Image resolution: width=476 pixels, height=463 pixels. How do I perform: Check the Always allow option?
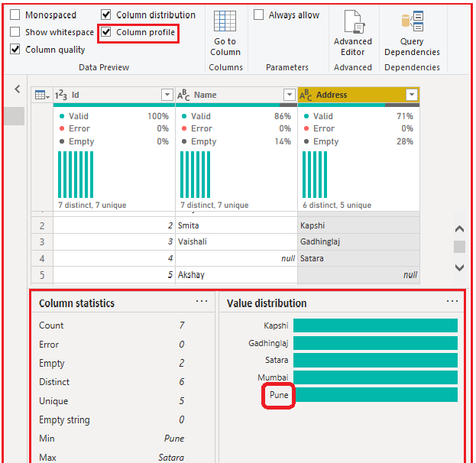coord(258,15)
